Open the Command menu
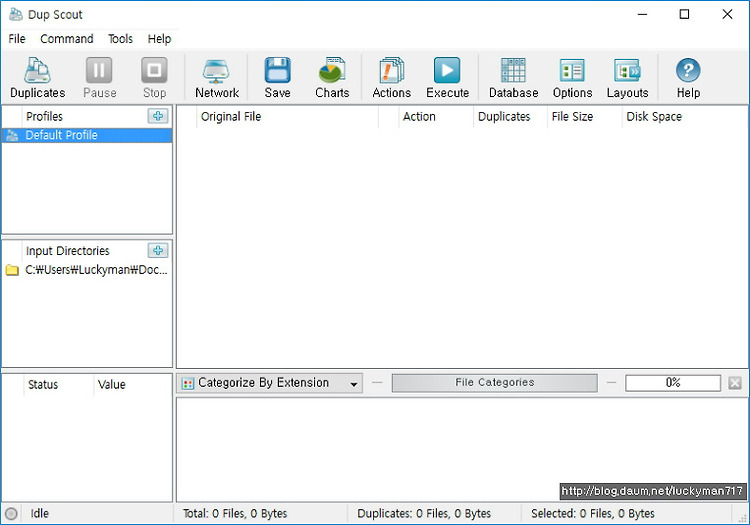Screen dimensions: 750x525 [x=66, y=39]
